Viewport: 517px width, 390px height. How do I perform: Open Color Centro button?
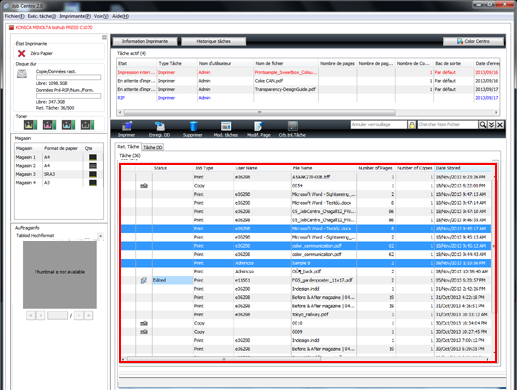coord(473,41)
